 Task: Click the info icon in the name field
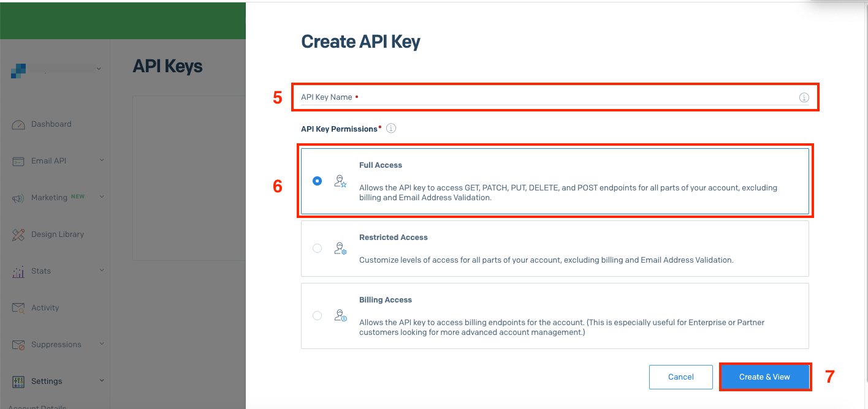(804, 97)
